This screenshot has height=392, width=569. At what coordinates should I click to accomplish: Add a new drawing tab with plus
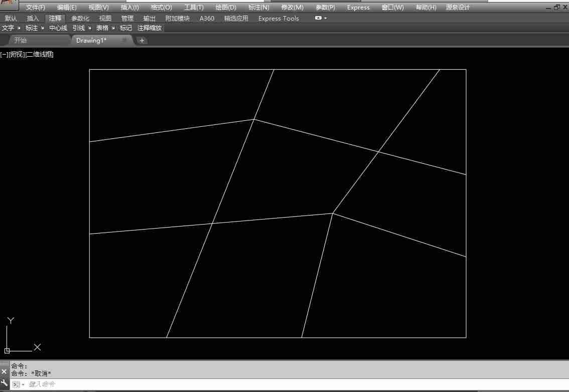click(x=142, y=41)
